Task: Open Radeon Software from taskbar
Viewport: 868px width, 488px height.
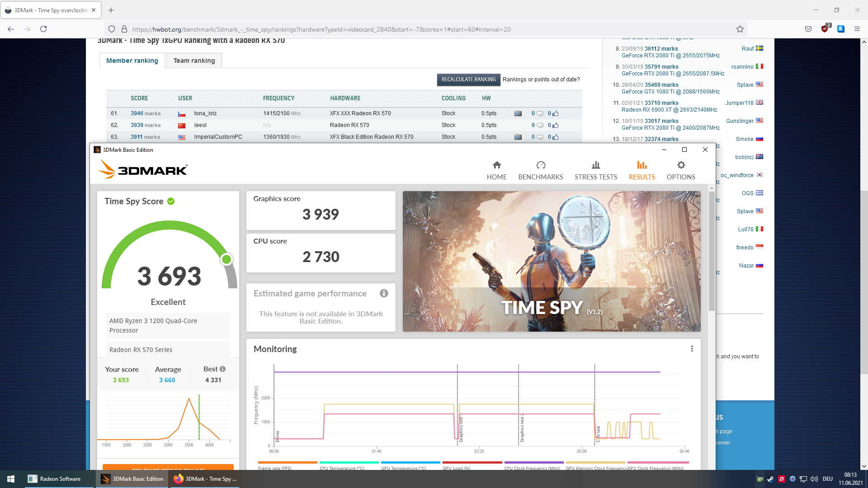Action: tap(54, 479)
